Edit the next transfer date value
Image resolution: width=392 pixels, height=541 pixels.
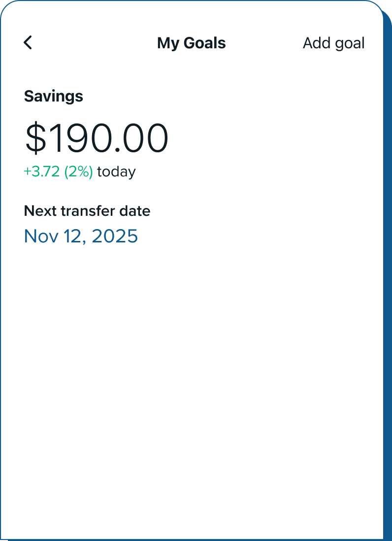[81, 236]
